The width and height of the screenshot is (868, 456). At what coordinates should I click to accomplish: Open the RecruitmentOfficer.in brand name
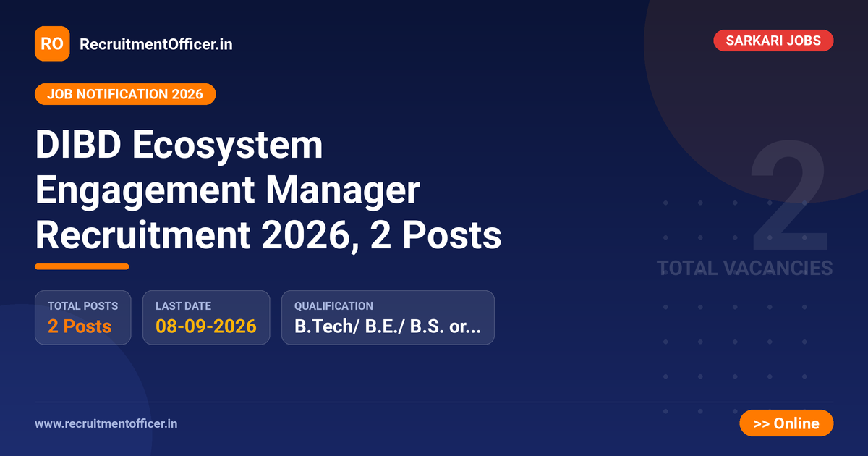(156, 44)
